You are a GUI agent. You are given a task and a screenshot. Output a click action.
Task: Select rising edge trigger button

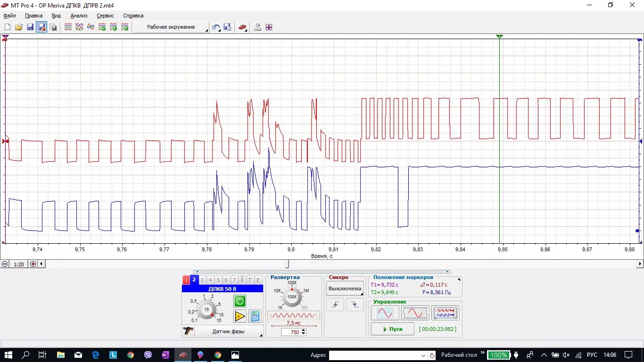(x=335, y=305)
